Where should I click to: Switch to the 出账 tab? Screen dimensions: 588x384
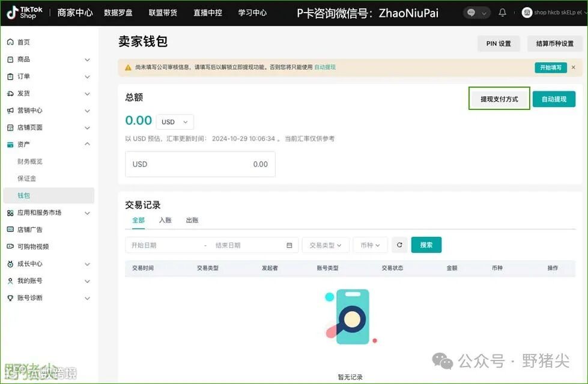point(192,221)
